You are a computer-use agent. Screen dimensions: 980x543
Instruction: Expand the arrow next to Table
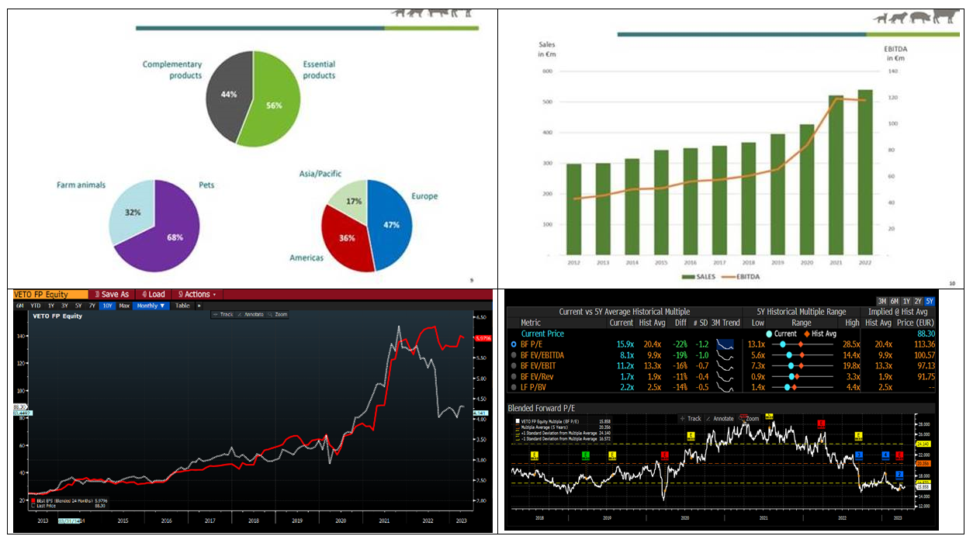pos(198,306)
